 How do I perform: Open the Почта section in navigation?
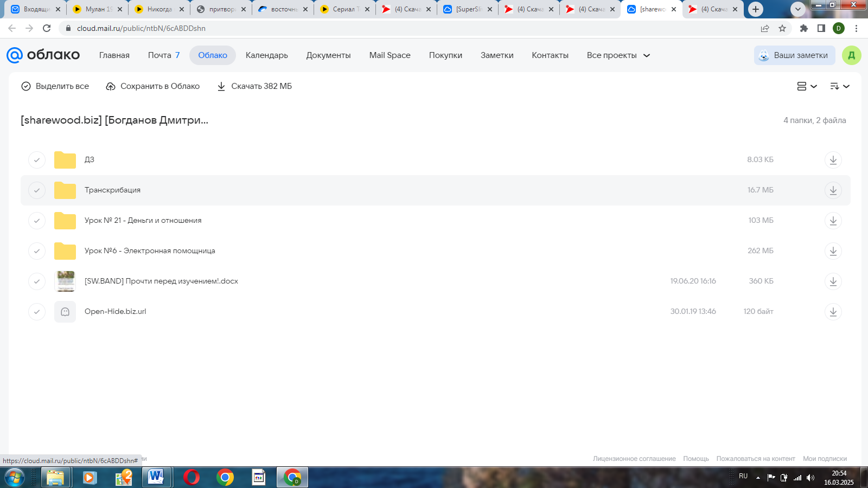coord(159,55)
